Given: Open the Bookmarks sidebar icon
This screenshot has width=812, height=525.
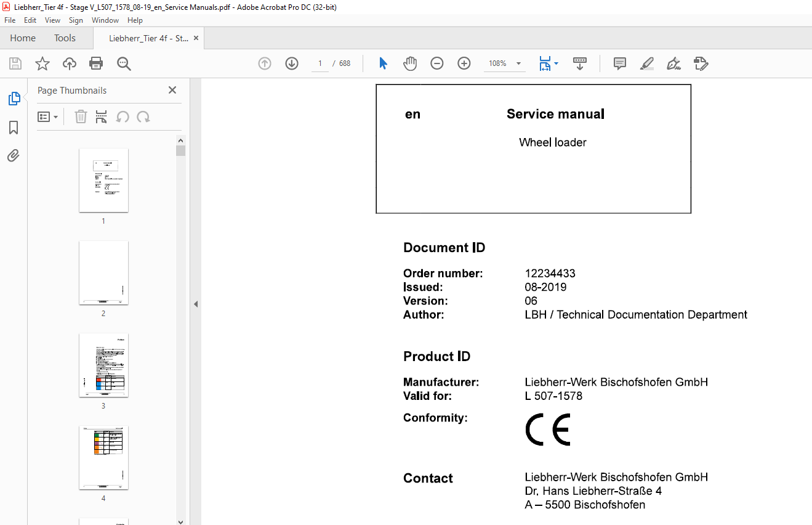Looking at the screenshot, I should coord(14,128).
